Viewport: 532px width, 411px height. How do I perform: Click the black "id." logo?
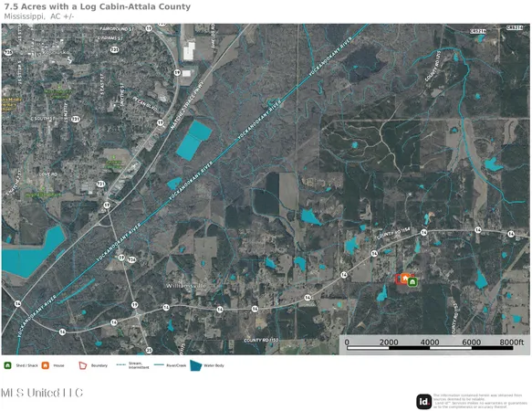pos(424,402)
